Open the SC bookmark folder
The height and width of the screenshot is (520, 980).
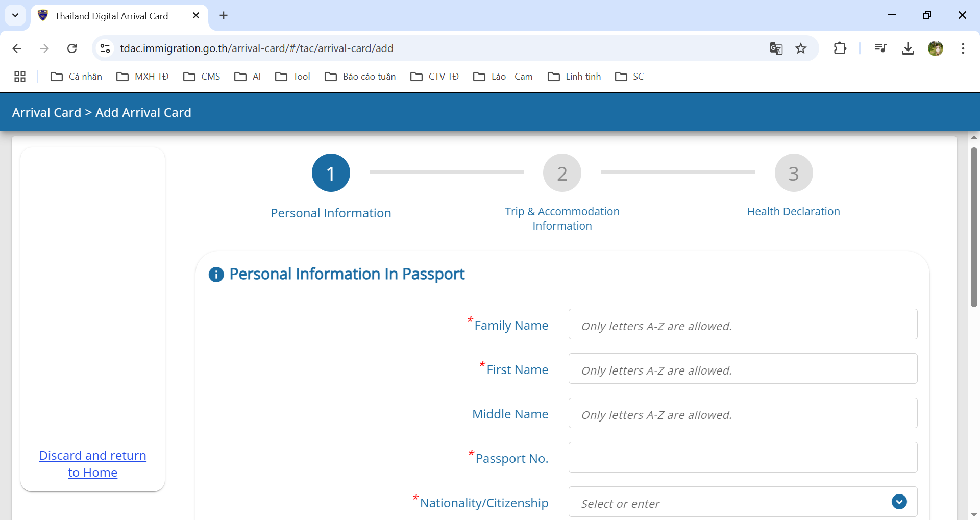(x=630, y=77)
